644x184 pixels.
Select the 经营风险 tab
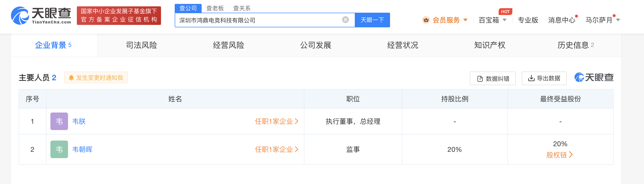[229, 45]
